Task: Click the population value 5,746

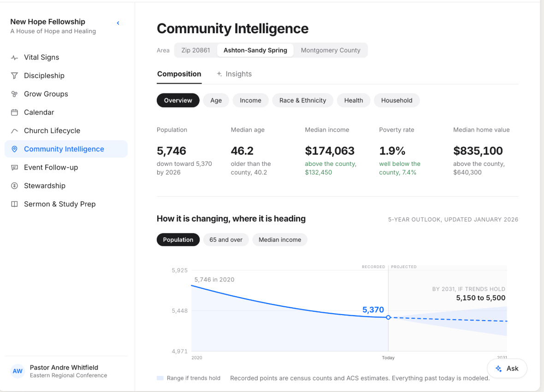Action: coord(171,151)
